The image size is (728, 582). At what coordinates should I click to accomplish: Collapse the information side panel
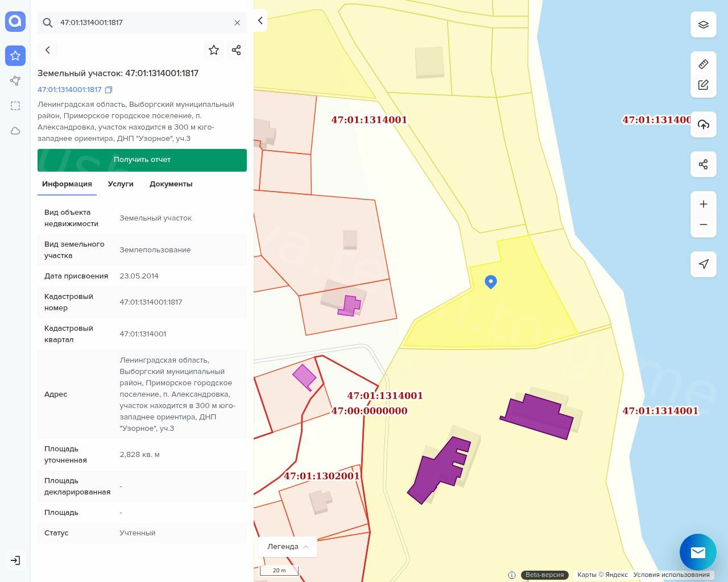coord(260,20)
